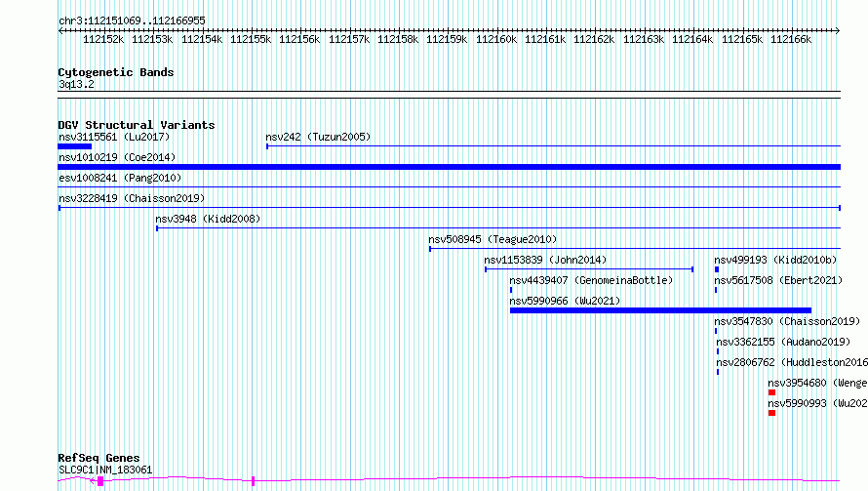This screenshot has width=868, height=491.
Task: Click the 112166k ruler tick label
Action: click(791, 39)
